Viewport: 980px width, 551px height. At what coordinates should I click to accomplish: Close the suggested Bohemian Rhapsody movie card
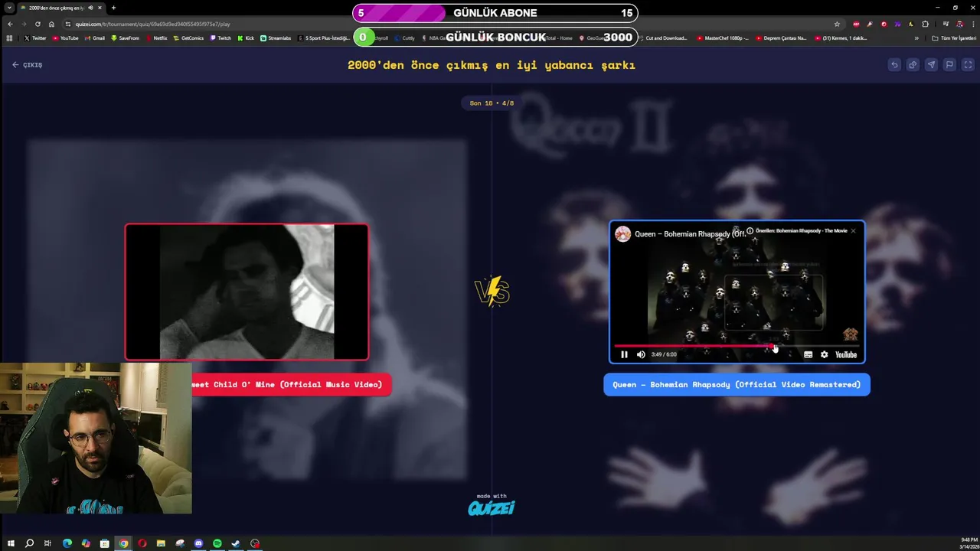853,230
